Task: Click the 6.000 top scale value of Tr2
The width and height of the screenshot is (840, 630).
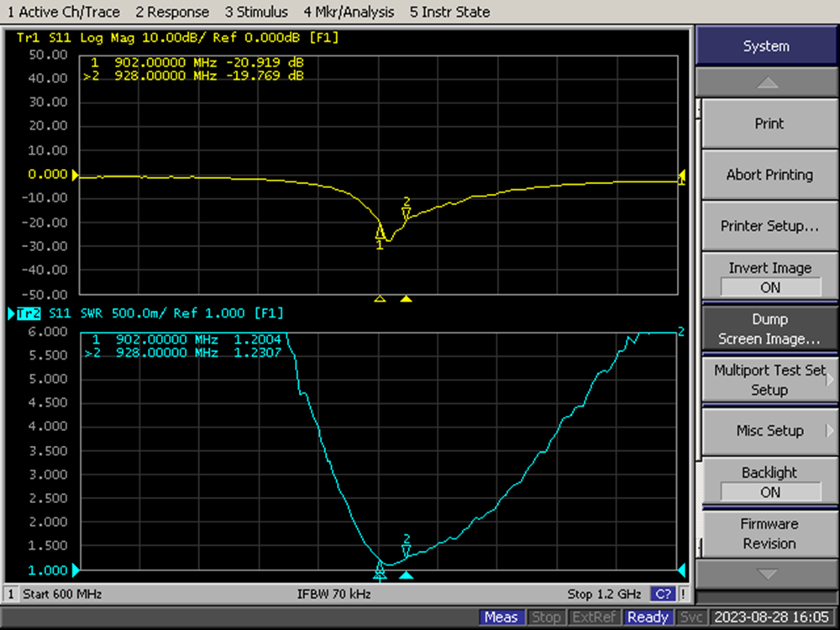Action: 48,332
